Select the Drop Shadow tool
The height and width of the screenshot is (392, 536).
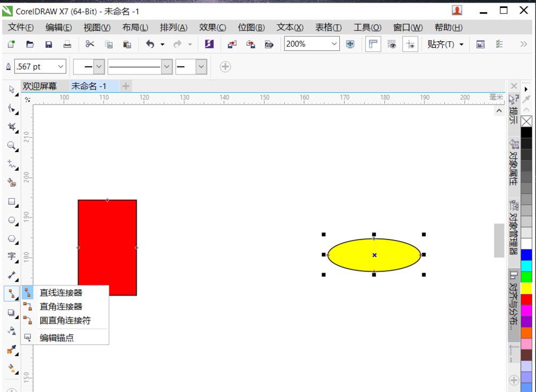(12, 312)
